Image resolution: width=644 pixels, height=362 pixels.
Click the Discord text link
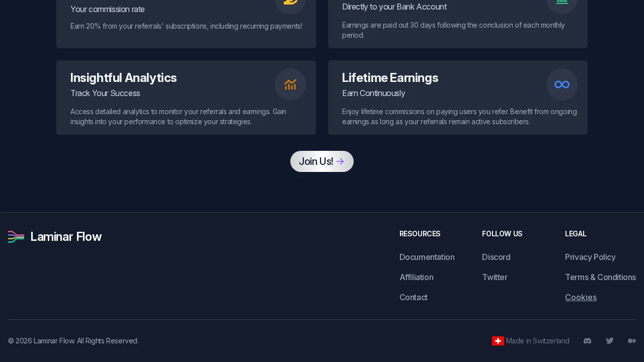pyautogui.click(x=496, y=257)
